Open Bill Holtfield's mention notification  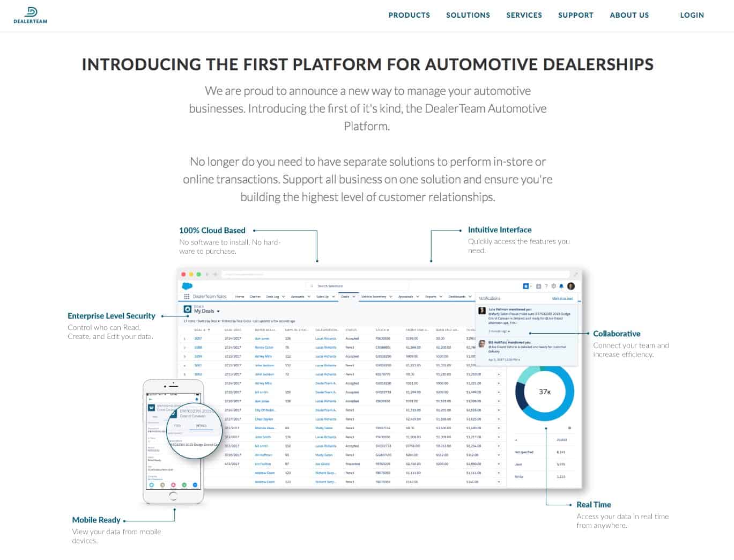click(x=528, y=351)
